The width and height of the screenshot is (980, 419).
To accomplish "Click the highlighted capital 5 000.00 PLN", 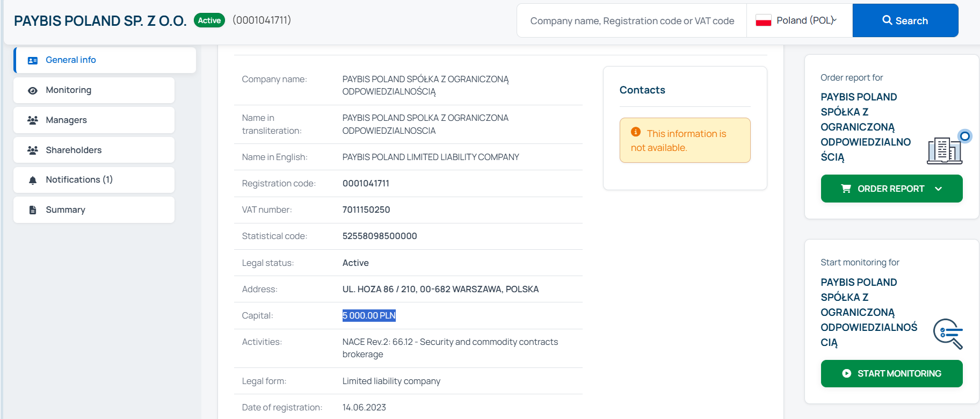I will click(x=369, y=316).
